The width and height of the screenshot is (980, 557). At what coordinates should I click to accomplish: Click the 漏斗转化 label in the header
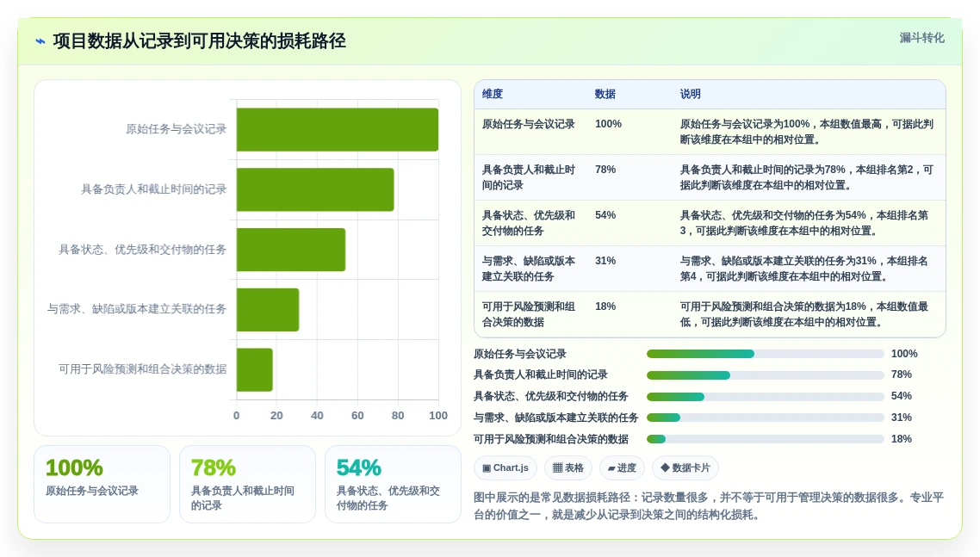922,38
